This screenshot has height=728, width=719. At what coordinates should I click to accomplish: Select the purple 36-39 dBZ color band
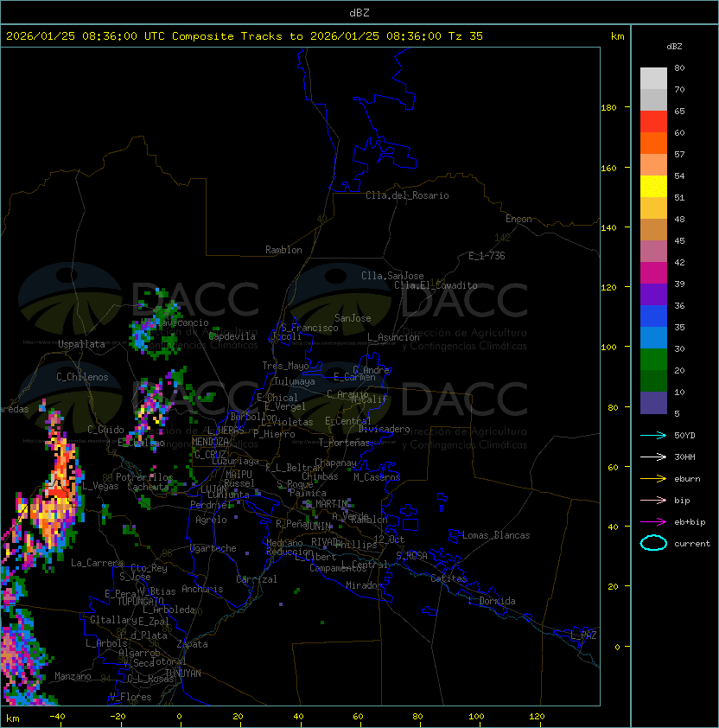tap(653, 294)
